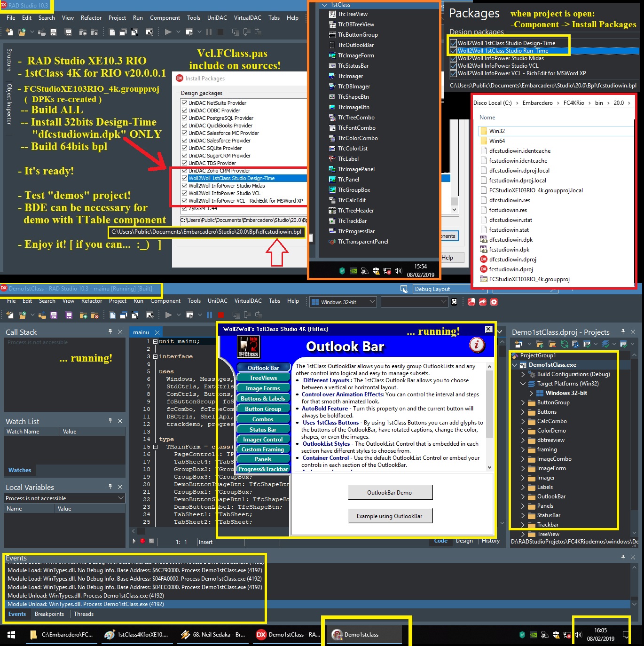
Task: Click the green sync icon in Projects toolbar
Action: coord(564,344)
